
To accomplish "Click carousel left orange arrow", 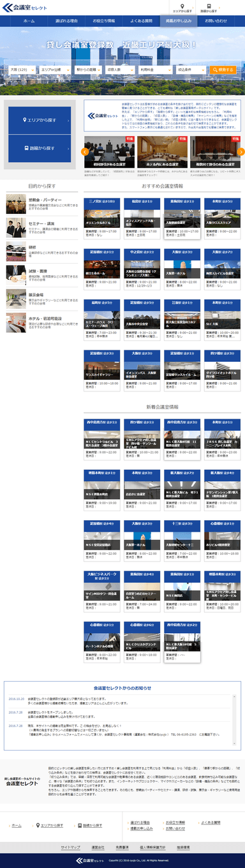I will (x=85, y=151).
